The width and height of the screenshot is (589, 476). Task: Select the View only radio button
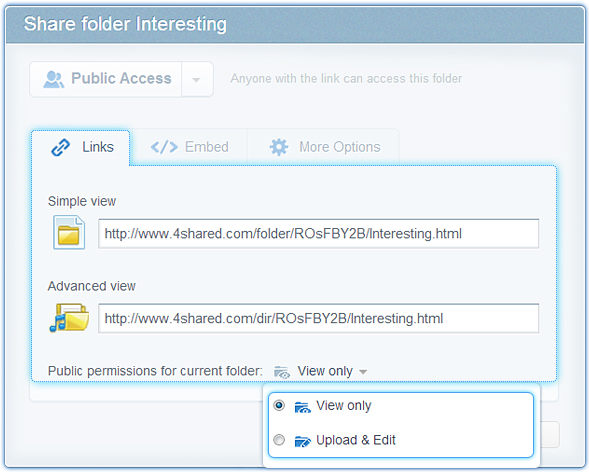[x=279, y=405]
